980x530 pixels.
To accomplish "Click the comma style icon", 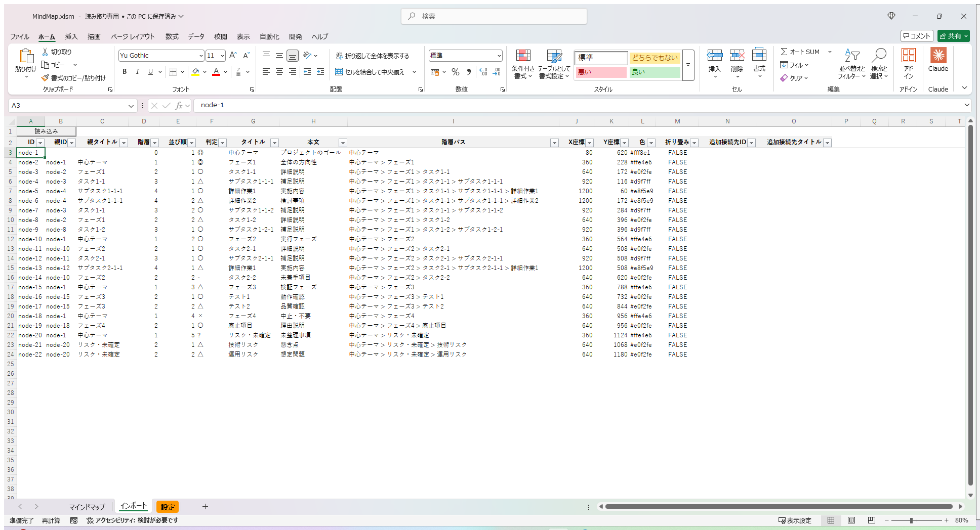I will 469,72.
